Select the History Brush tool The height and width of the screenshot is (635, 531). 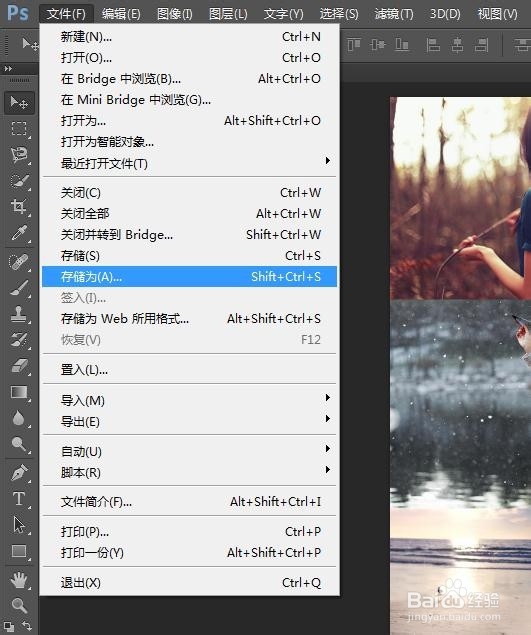[19, 340]
